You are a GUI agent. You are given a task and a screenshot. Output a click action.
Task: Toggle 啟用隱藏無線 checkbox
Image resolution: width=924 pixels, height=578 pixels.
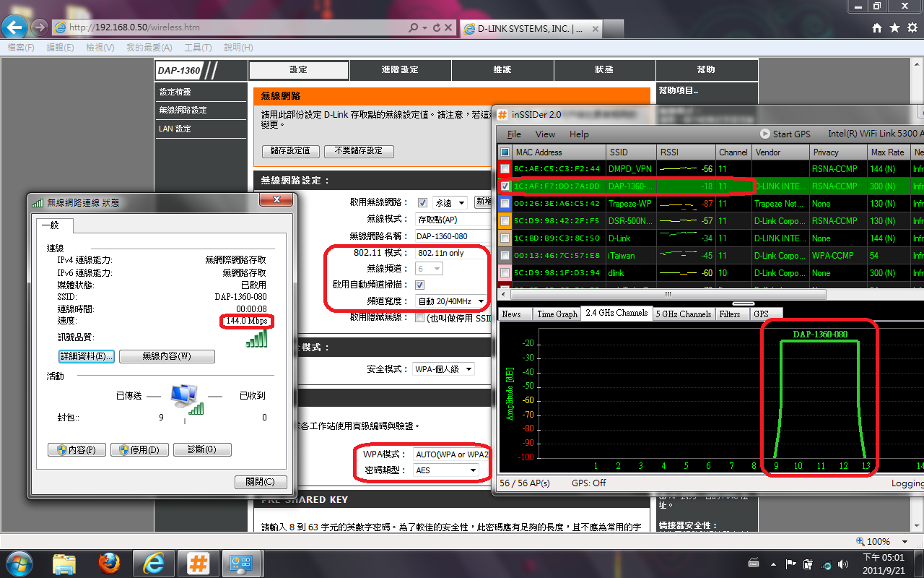click(420, 318)
